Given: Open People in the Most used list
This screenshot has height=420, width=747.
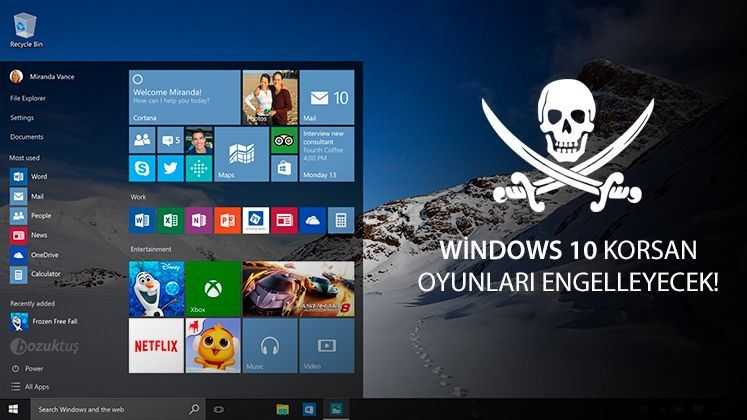Looking at the screenshot, I should point(30,216).
